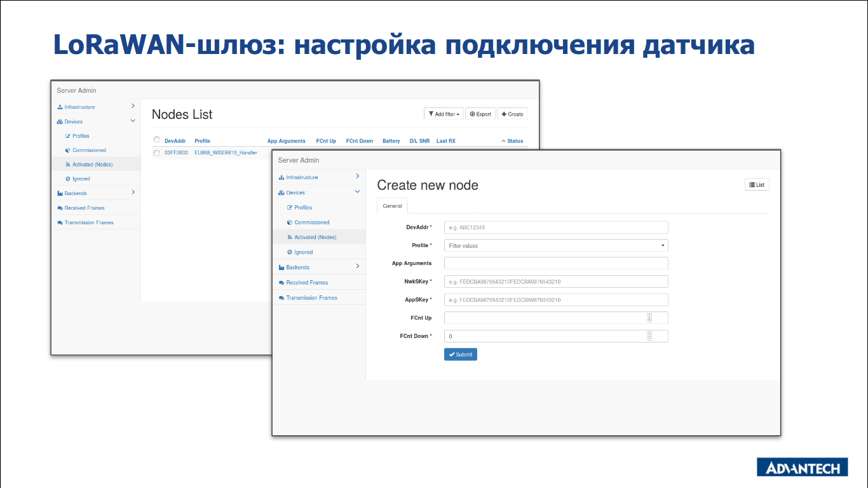Viewport: 868px width, 488px height.
Task: Open the Profile filter values dropdown
Action: pos(556,245)
